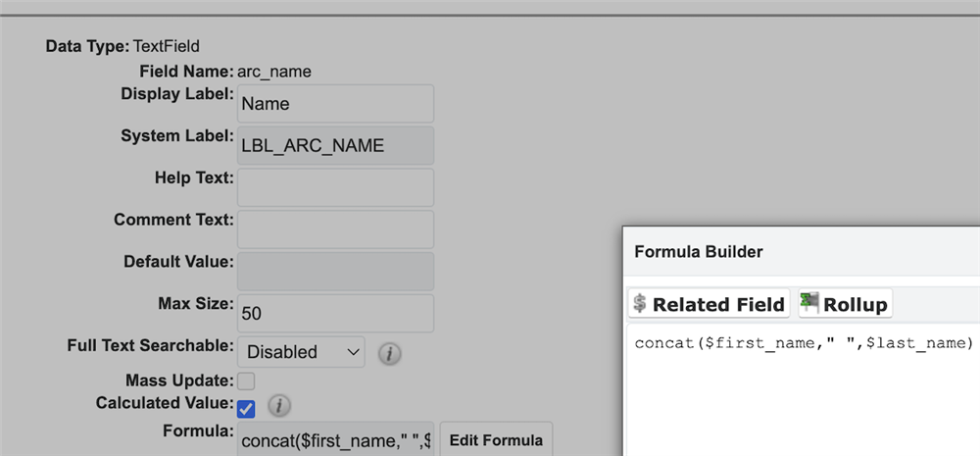Click the Display Label field containing Name

tap(335, 103)
